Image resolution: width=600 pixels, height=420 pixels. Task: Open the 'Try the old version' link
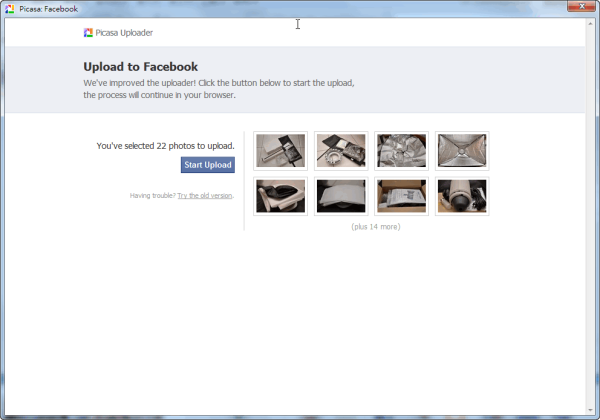(x=205, y=195)
